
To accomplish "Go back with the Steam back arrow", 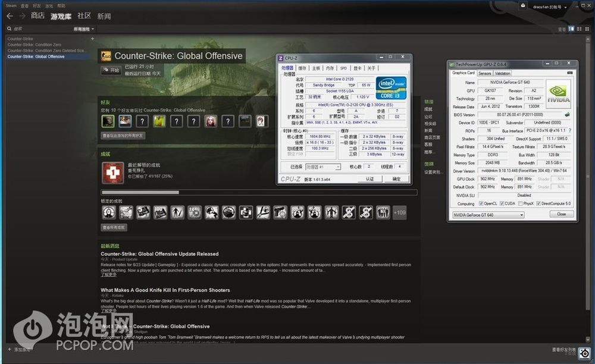I will point(10,16).
